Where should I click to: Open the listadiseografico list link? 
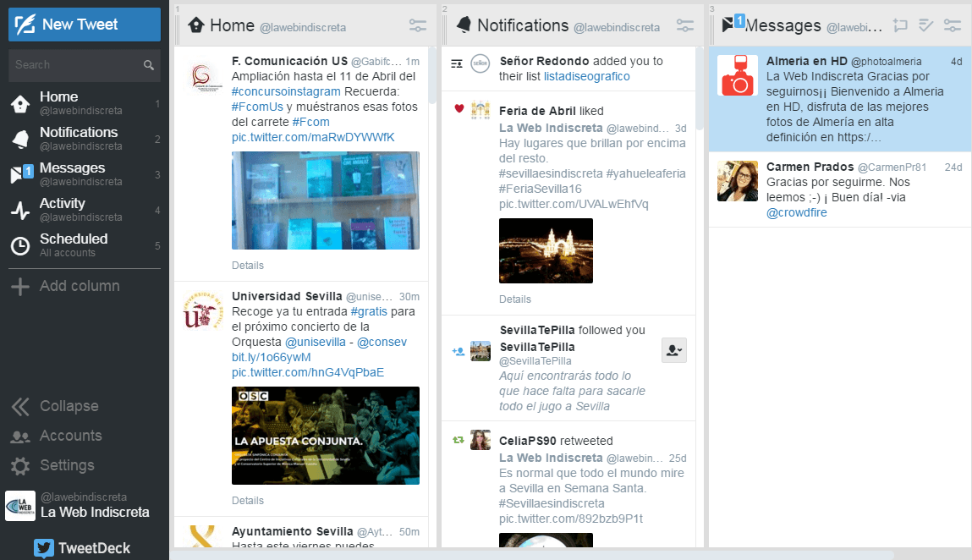(586, 76)
